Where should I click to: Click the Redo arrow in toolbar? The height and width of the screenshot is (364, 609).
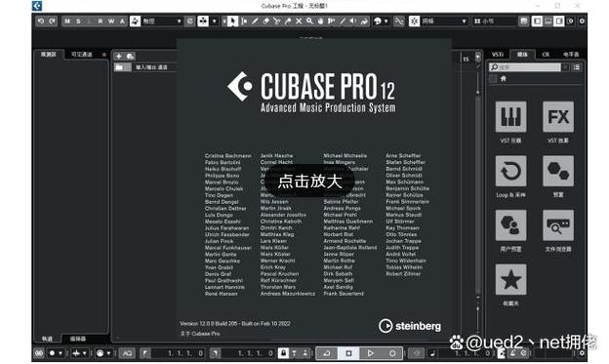[52, 20]
